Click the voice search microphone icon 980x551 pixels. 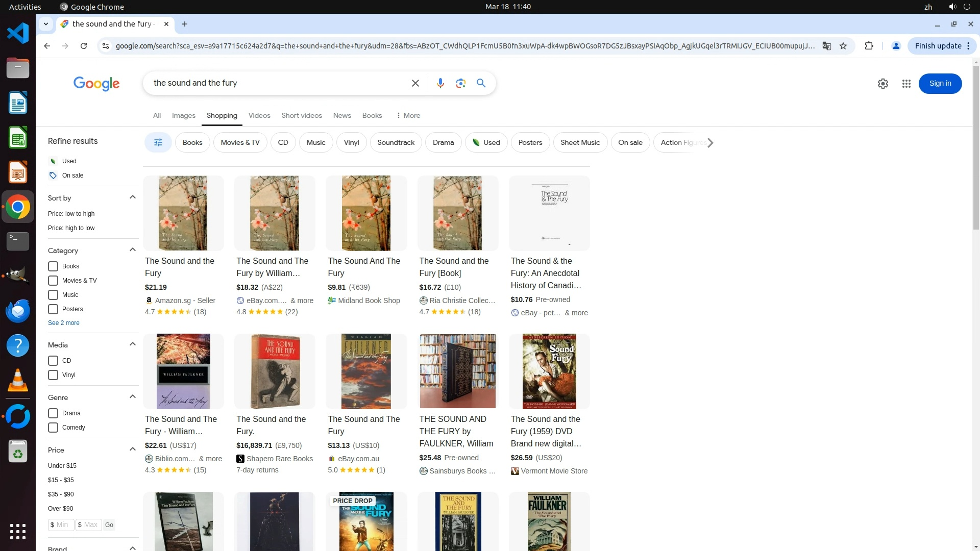pos(440,83)
